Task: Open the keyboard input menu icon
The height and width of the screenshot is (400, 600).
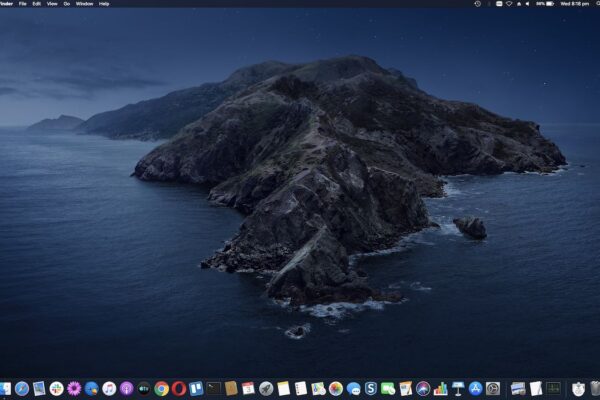Action: tap(499, 4)
